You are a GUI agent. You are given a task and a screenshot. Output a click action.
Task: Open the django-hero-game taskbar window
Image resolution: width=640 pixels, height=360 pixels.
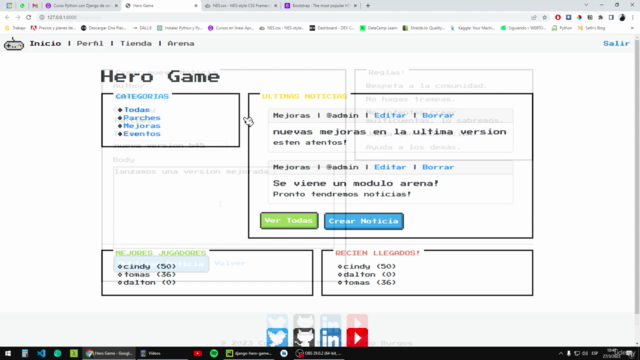click(249, 353)
